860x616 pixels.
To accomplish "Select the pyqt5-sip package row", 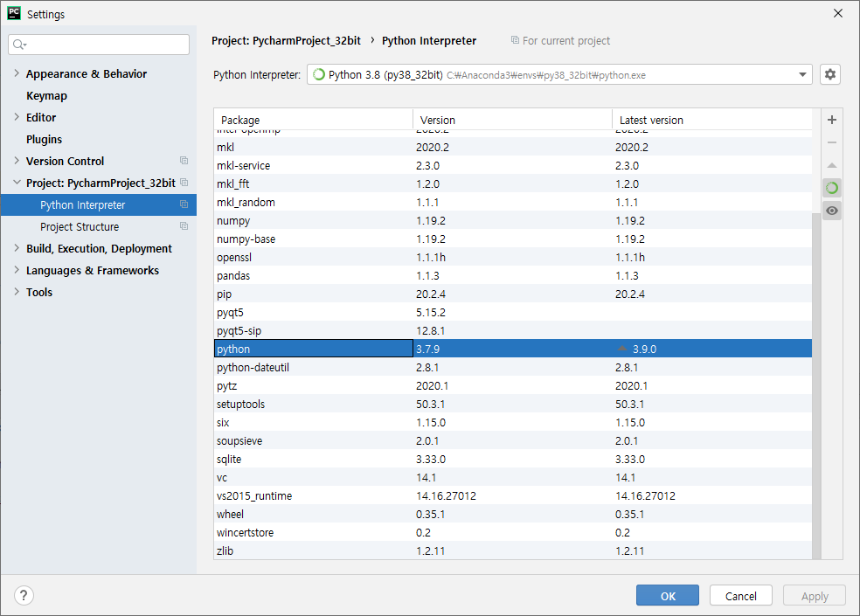I will (513, 331).
